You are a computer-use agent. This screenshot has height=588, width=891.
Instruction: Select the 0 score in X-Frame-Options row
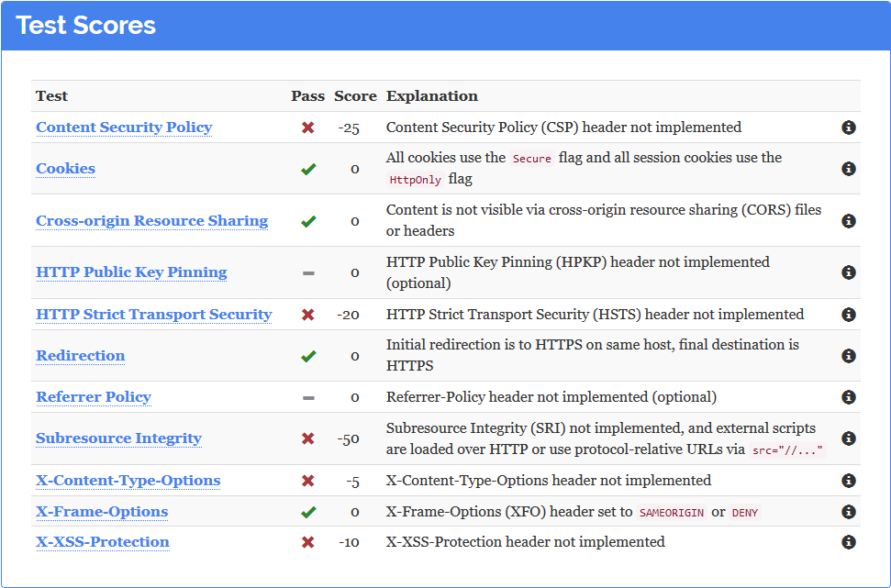point(355,513)
